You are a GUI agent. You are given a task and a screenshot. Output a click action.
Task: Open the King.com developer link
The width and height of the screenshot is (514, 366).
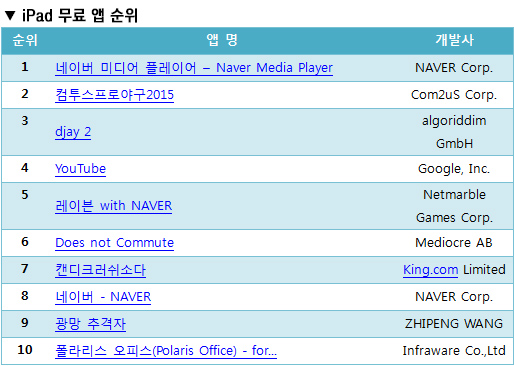click(430, 270)
